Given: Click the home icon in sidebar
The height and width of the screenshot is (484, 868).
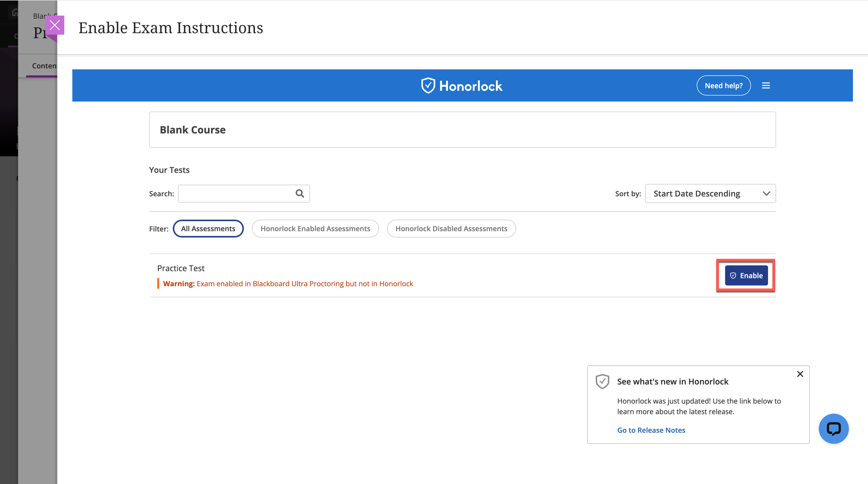Looking at the screenshot, I should (x=15, y=13).
